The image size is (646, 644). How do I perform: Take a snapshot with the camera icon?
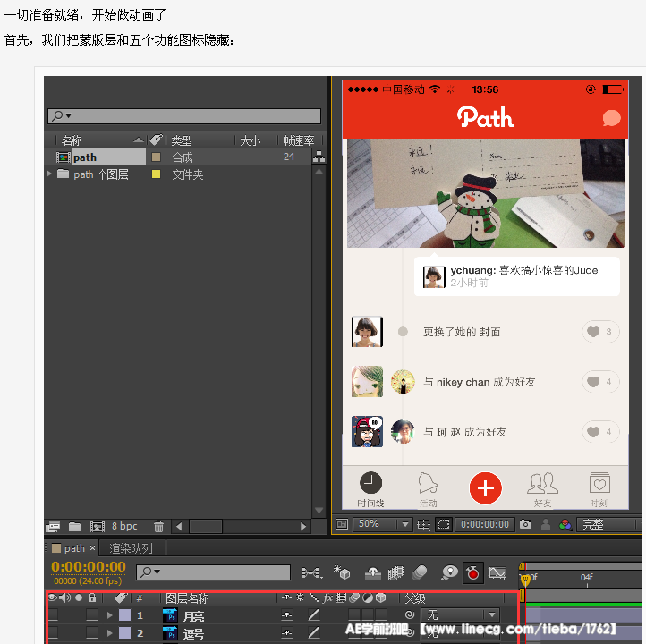(525, 524)
